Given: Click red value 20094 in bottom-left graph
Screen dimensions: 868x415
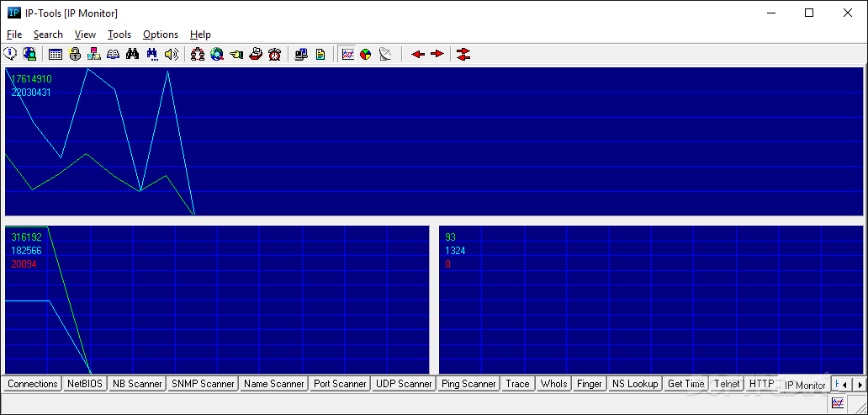Looking at the screenshot, I should pyautogui.click(x=24, y=264).
